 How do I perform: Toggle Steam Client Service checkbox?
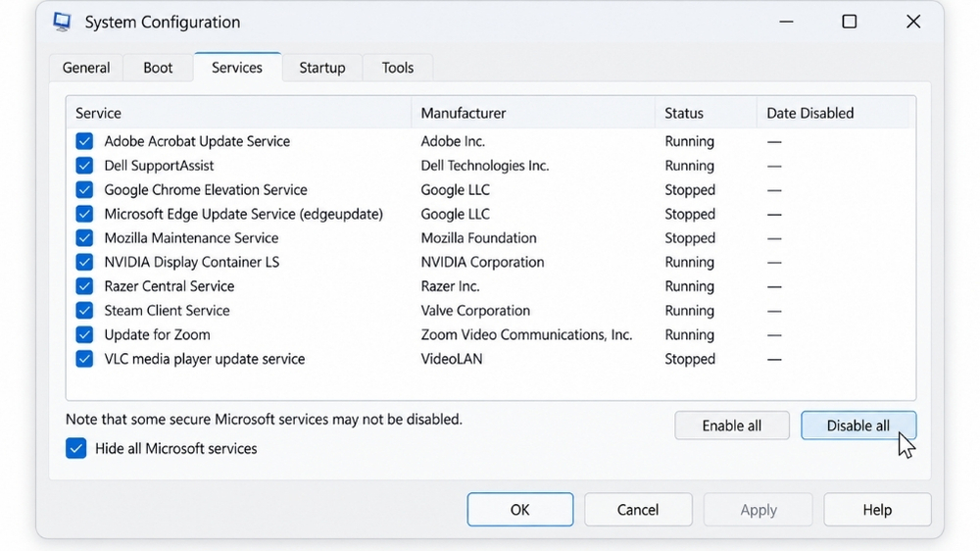[x=84, y=311]
